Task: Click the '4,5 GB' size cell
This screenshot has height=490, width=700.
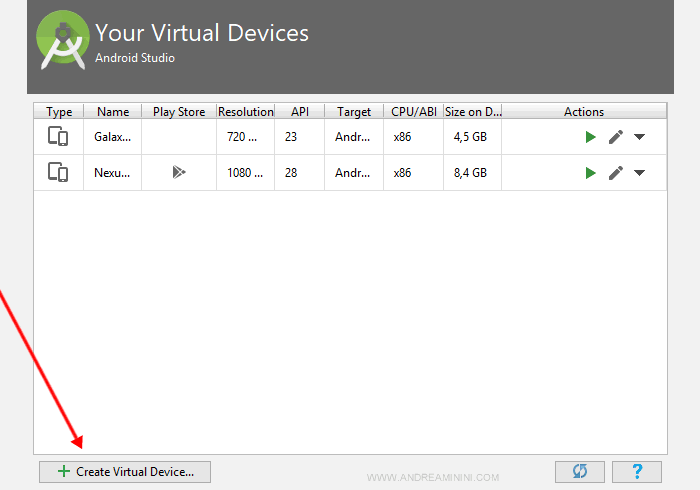Action: [x=473, y=137]
